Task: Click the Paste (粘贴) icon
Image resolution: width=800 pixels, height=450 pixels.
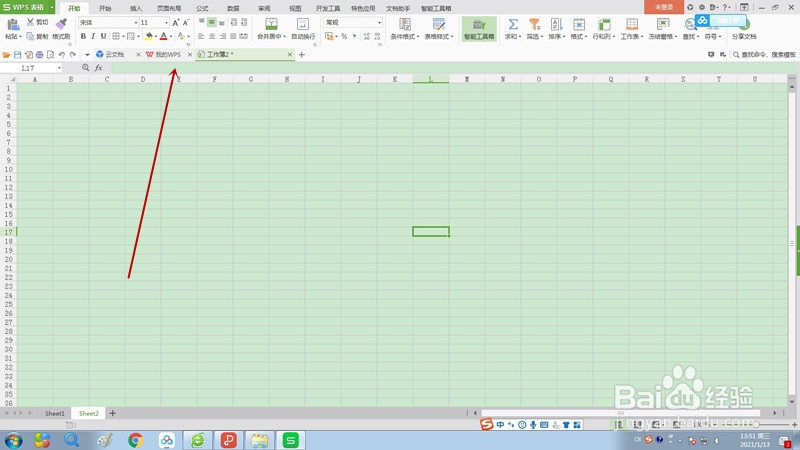Action: point(12,24)
